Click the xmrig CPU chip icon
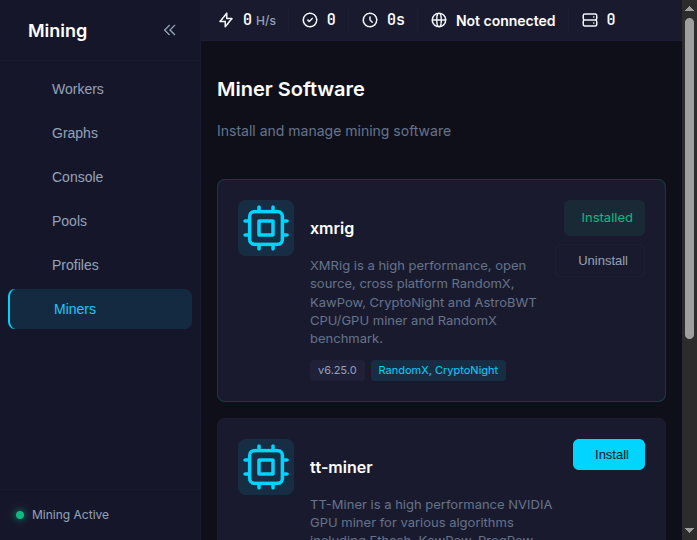Screen dimensions: 697x540 click(265, 228)
